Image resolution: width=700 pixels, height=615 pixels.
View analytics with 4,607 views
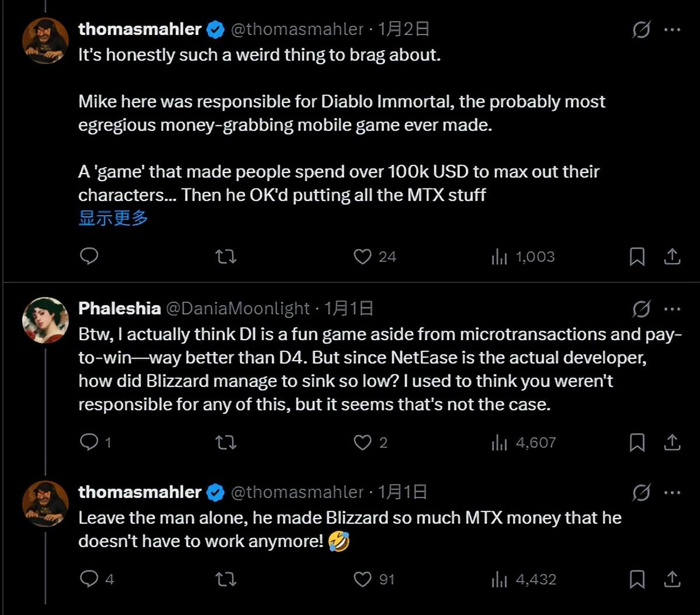[x=524, y=443]
